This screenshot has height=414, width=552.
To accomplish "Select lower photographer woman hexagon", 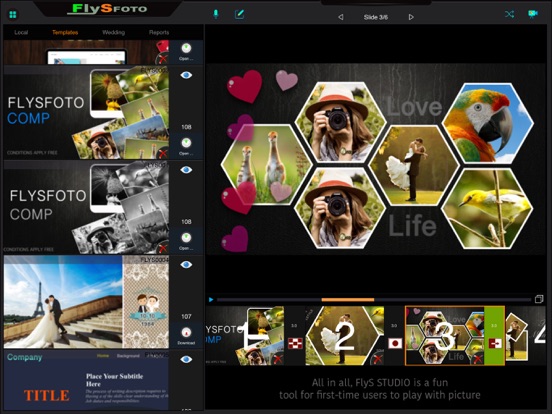I will tap(340, 208).
